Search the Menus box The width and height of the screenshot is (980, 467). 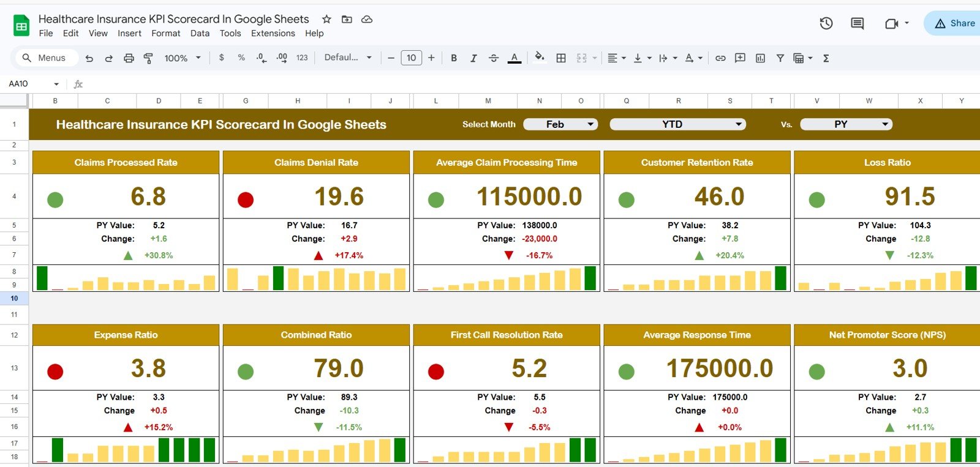(x=47, y=58)
